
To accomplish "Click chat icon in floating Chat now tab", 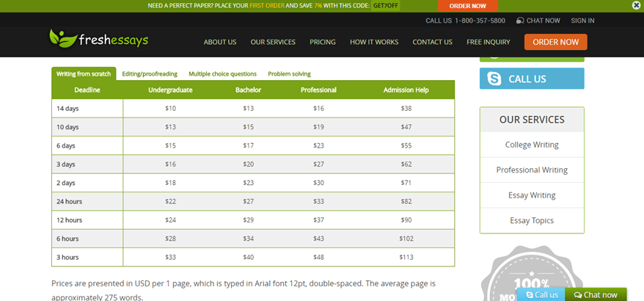I will click(x=577, y=295).
